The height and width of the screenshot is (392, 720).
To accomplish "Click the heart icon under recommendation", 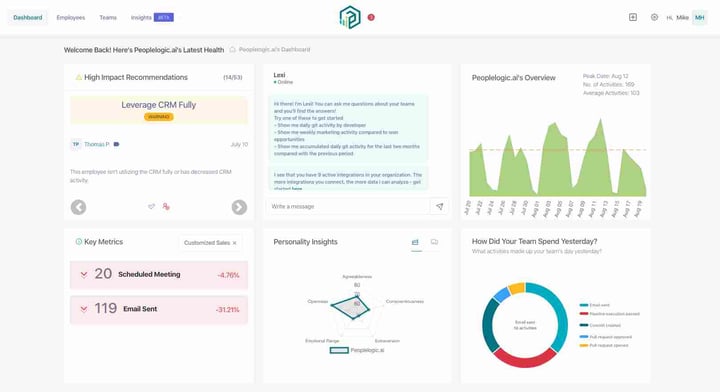I will [151, 207].
